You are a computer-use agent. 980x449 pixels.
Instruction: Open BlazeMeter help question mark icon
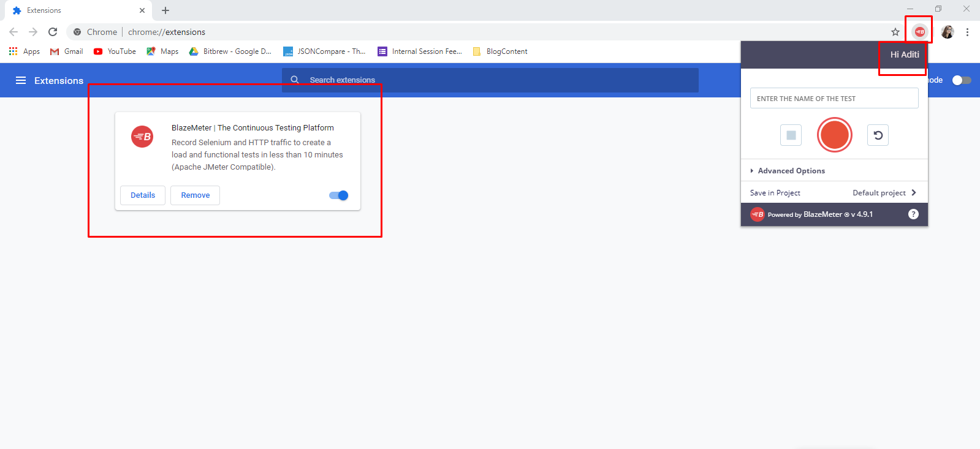click(913, 214)
